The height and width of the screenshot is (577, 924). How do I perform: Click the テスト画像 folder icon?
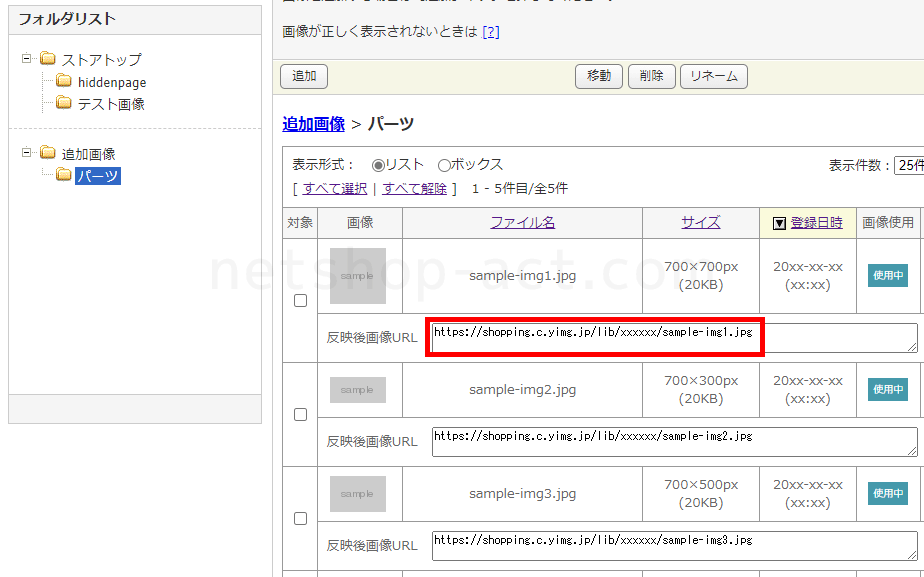click(64, 104)
